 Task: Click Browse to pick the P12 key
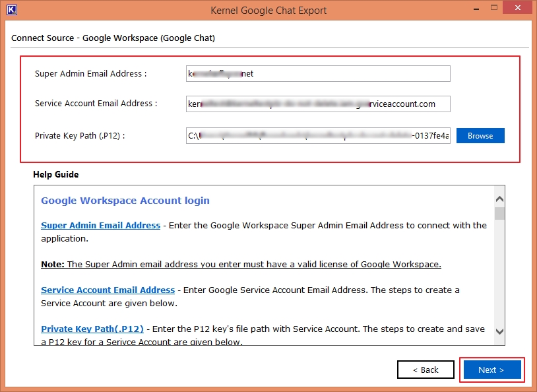(x=480, y=136)
